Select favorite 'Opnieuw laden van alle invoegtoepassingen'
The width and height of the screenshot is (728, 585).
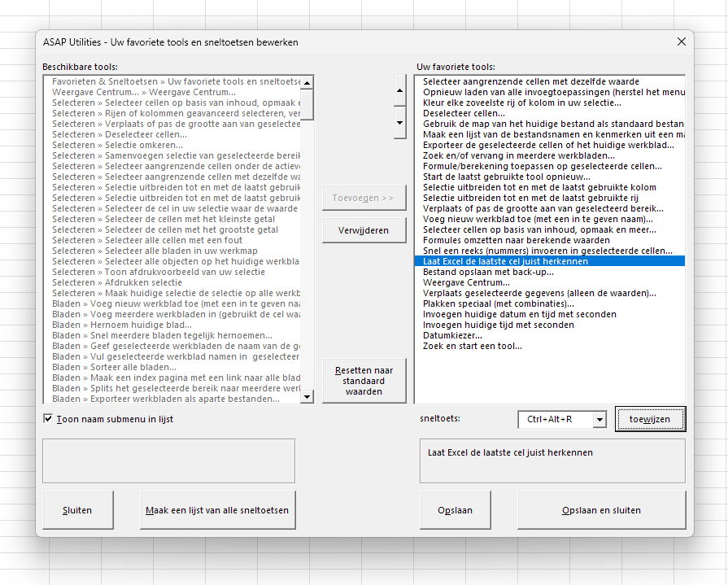tap(550, 93)
